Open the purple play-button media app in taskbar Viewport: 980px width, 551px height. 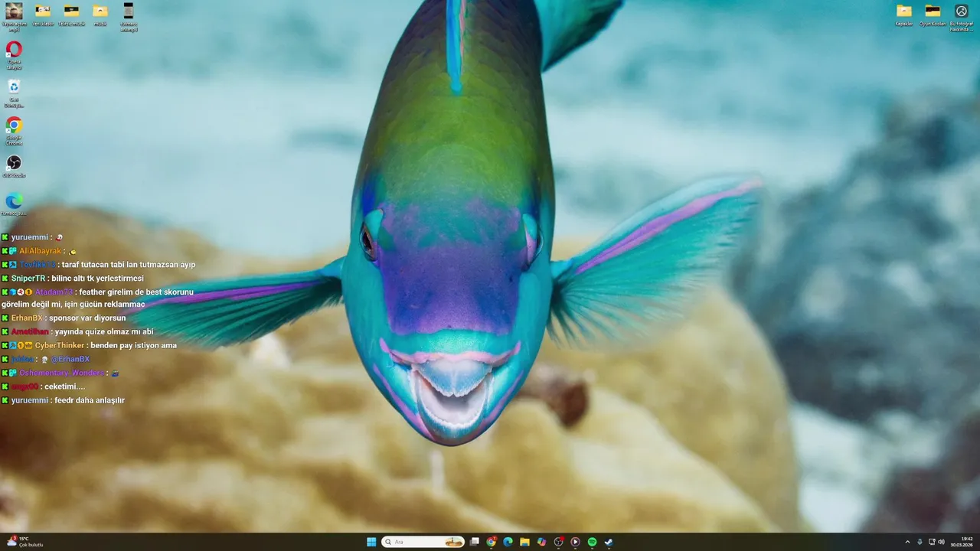576,542
